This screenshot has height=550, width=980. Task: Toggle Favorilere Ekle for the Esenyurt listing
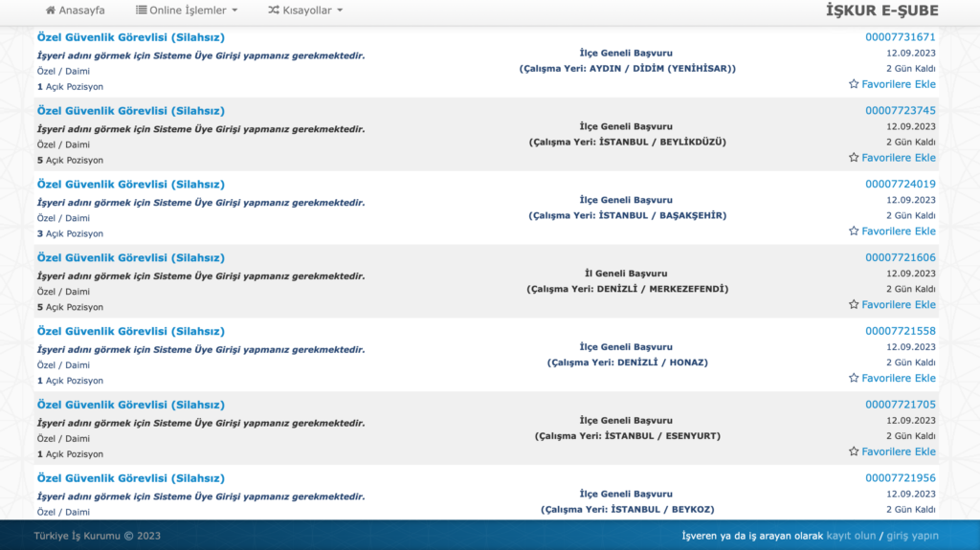pyautogui.click(x=892, y=451)
